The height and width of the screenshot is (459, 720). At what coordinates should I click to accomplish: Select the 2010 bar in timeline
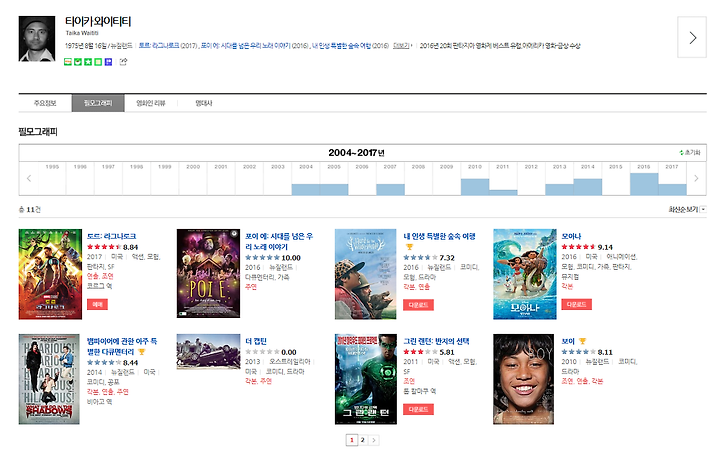pyautogui.click(x=475, y=187)
